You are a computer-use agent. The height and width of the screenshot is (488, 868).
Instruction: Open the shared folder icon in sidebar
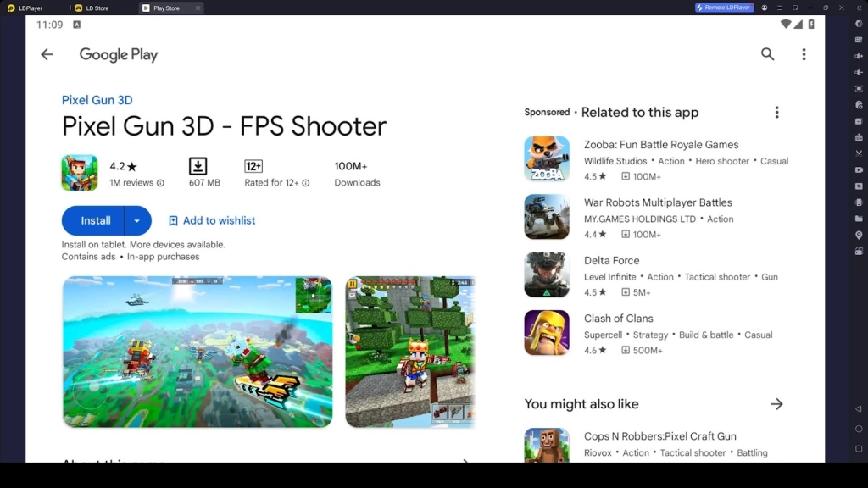[x=859, y=219]
